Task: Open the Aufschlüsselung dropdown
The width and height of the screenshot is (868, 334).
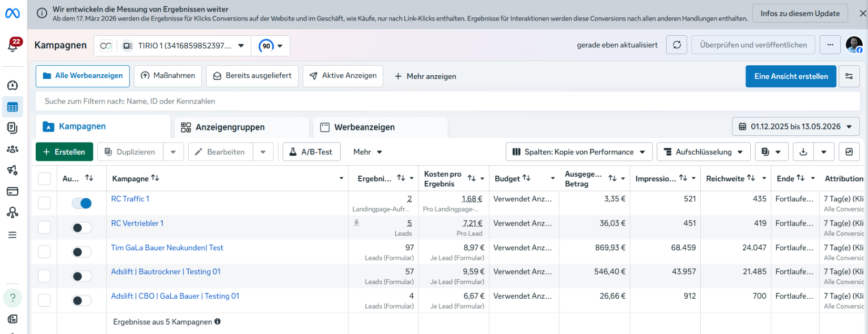Action: tap(703, 152)
